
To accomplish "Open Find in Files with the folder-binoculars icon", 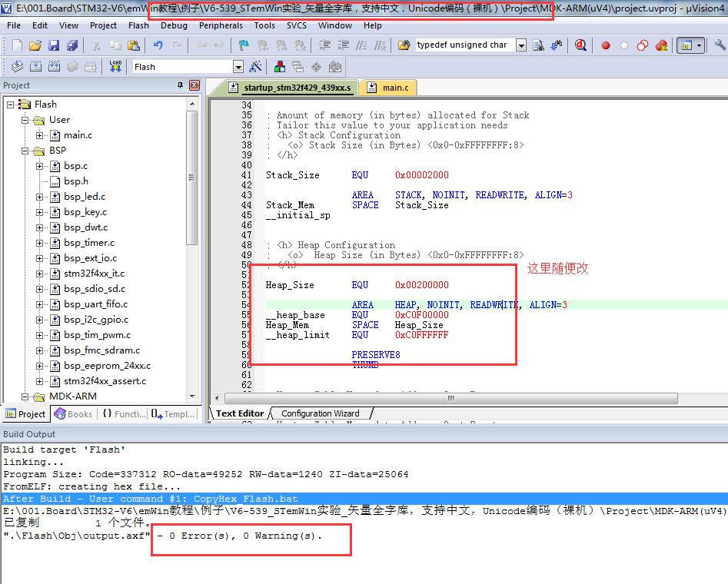I will (404, 45).
